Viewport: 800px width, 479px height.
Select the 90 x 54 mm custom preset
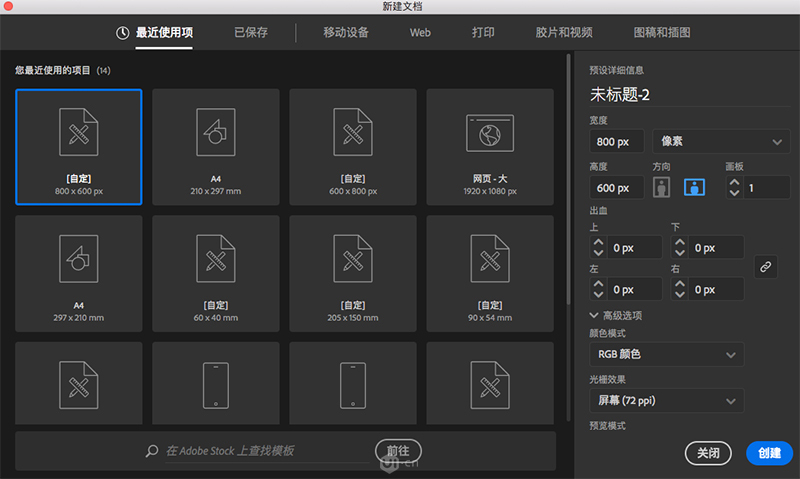click(x=490, y=273)
